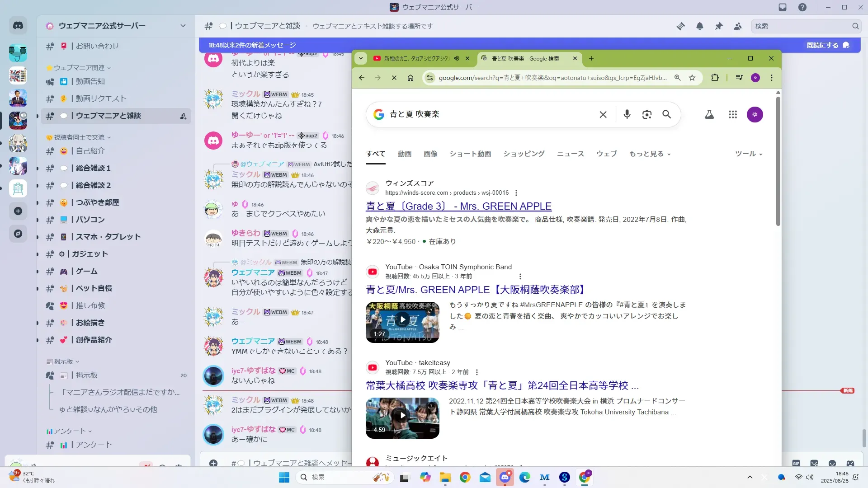The height and width of the screenshot is (488, 868).
Task: Expand the server name dropdown menu
Action: pos(183,26)
